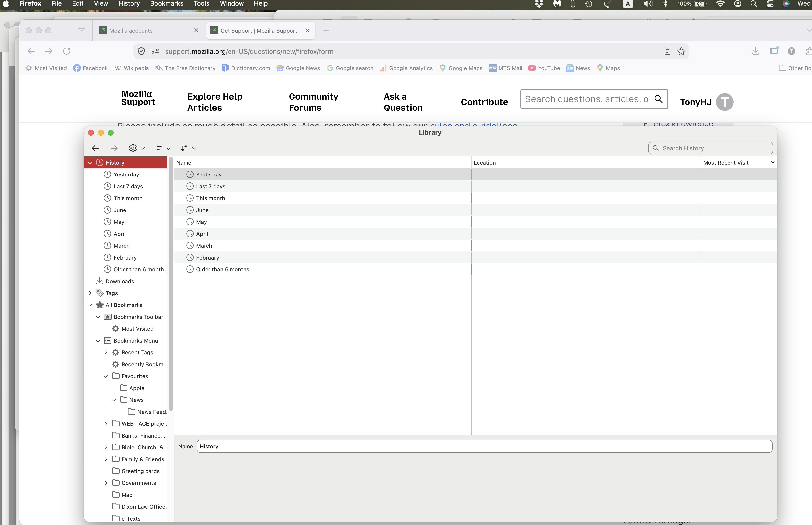Expand the Recent Tags folder
The image size is (812, 525).
point(106,352)
